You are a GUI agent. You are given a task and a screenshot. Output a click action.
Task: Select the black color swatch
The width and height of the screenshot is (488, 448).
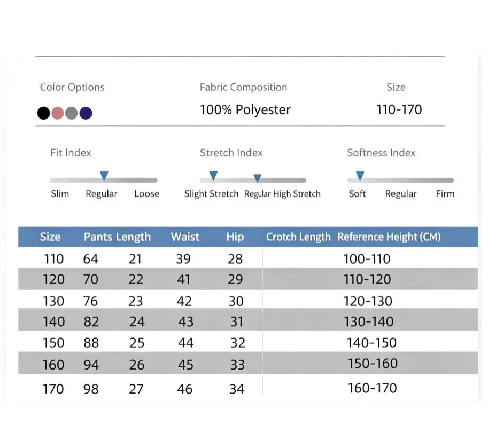coord(44,113)
